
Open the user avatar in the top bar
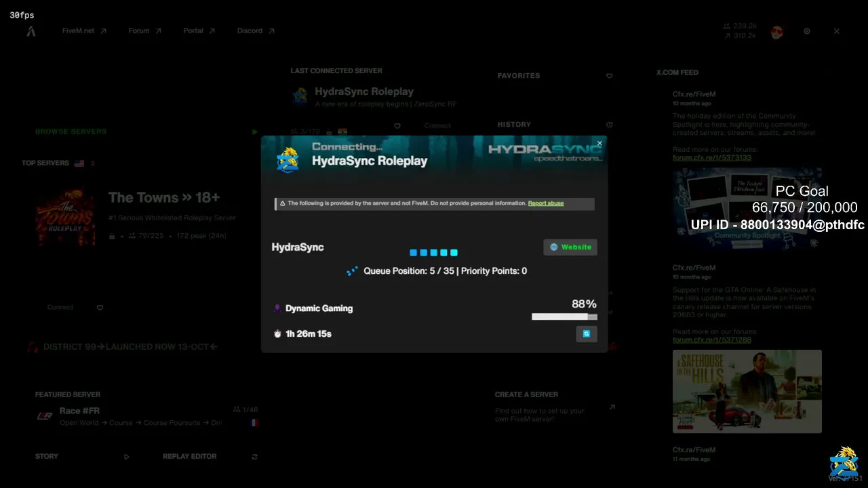click(x=777, y=31)
